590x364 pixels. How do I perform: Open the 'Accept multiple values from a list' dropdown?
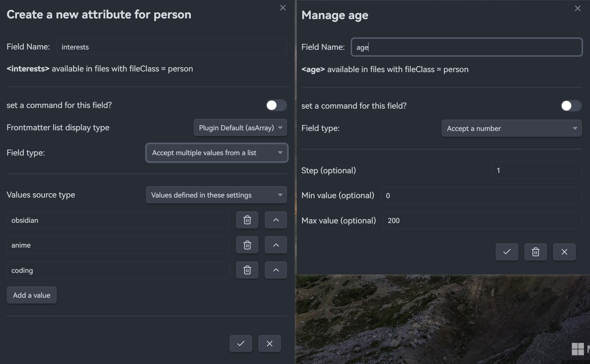pos(217,153)
